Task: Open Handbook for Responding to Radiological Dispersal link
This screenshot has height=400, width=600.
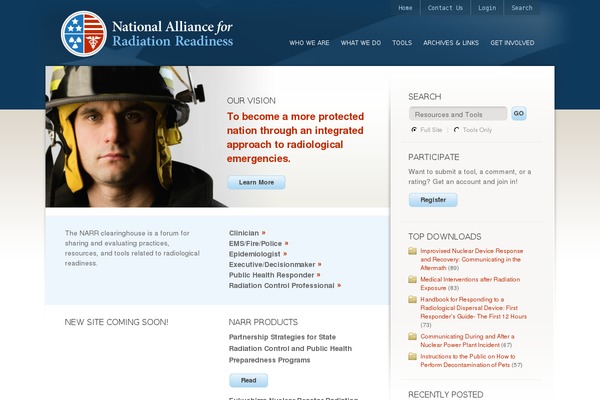Action: pyautogui.click(x=473, y=308)
